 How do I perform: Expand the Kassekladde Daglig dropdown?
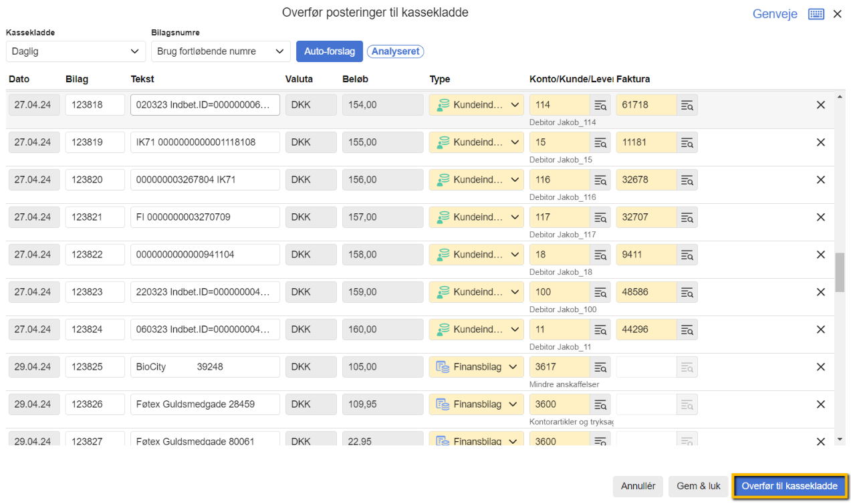[76, 51]
